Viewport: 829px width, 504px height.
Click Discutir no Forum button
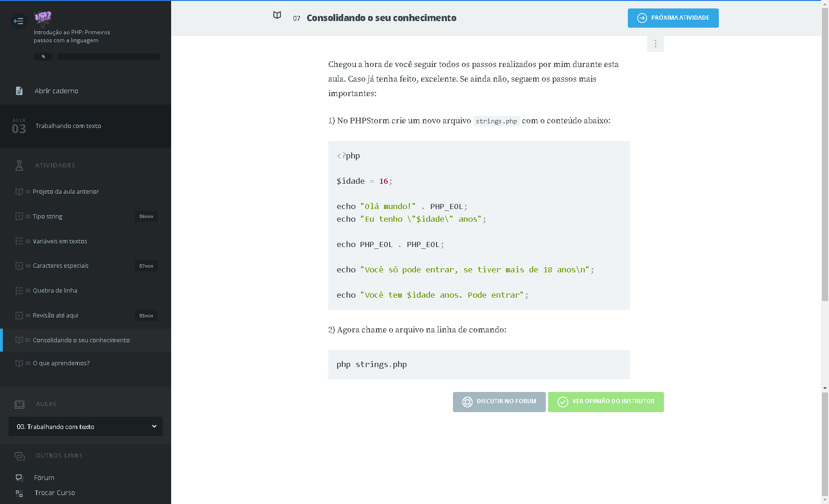tap(499, 402)
